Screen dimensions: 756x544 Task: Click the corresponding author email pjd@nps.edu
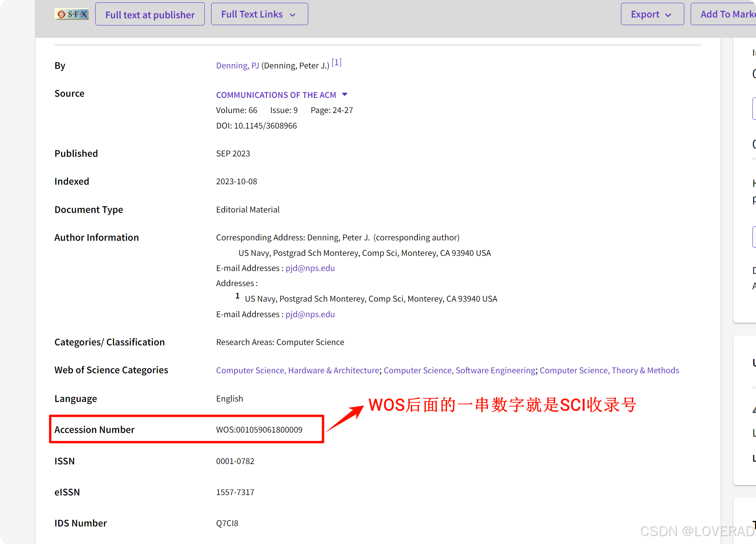(310, 268)
